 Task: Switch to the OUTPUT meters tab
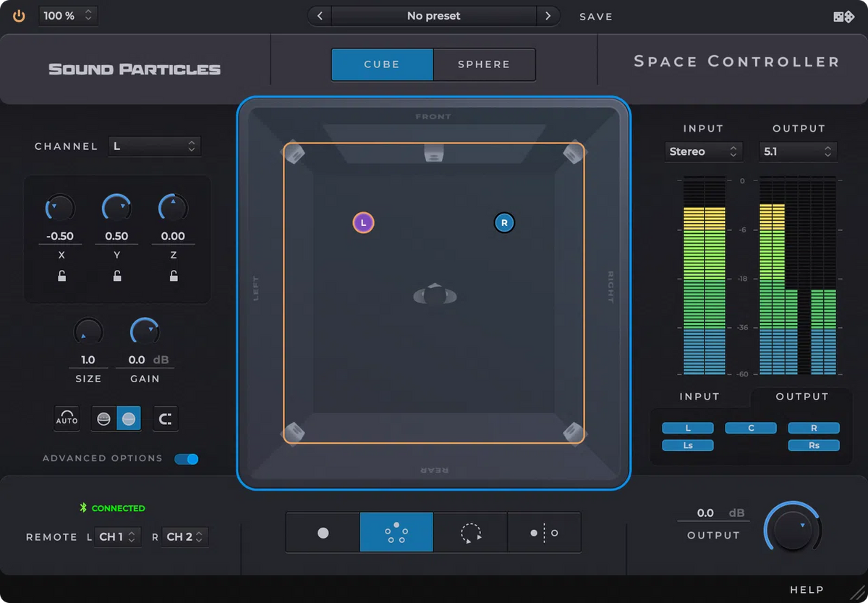802,397
